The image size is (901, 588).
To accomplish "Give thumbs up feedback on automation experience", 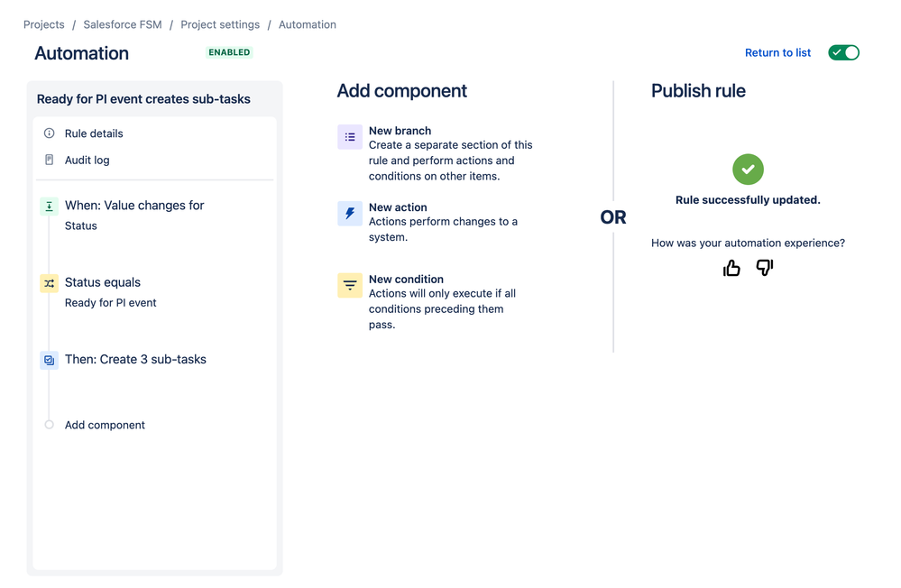I will [731, 268].
